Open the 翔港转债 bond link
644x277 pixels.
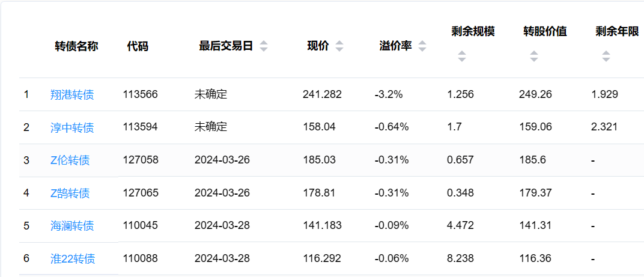coord(72,94)
